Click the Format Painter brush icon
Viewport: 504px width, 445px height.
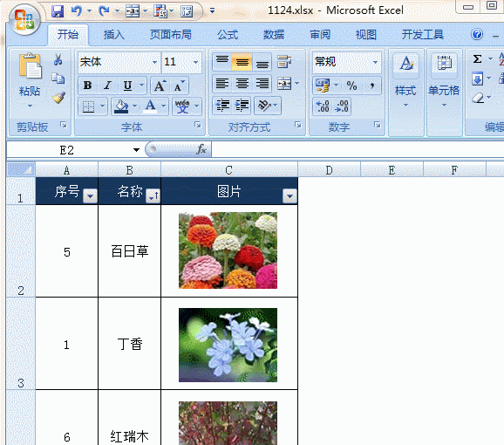click(58, 98)
